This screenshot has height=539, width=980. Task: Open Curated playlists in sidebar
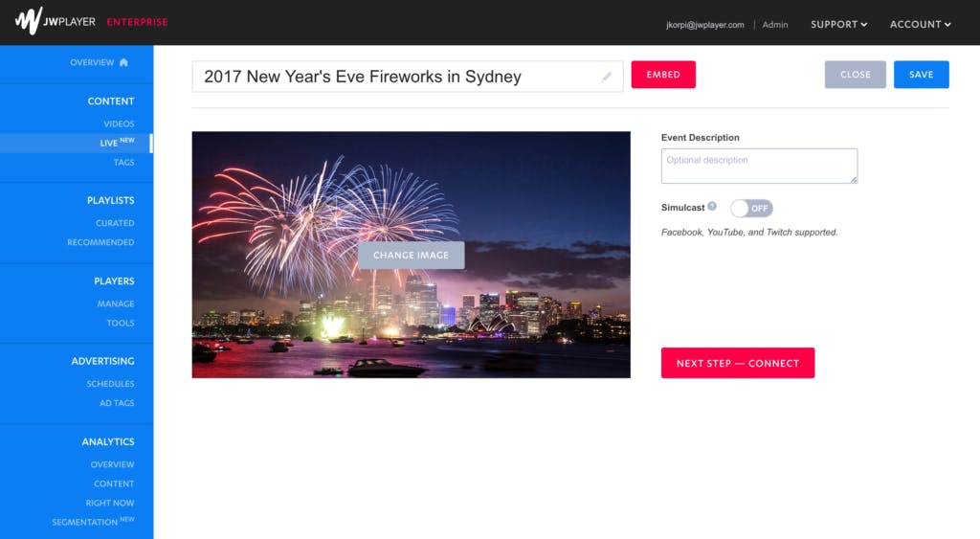pos(115,223)
